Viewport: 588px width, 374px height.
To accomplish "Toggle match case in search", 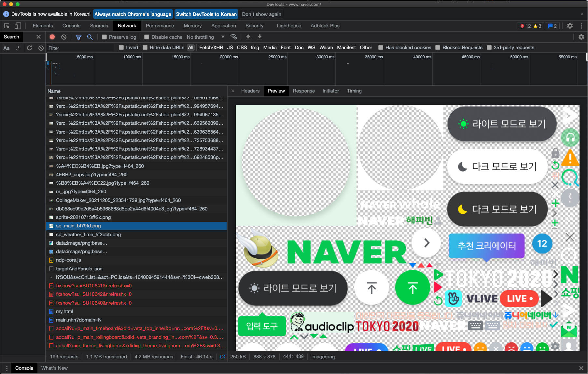I will pos(7,48).
